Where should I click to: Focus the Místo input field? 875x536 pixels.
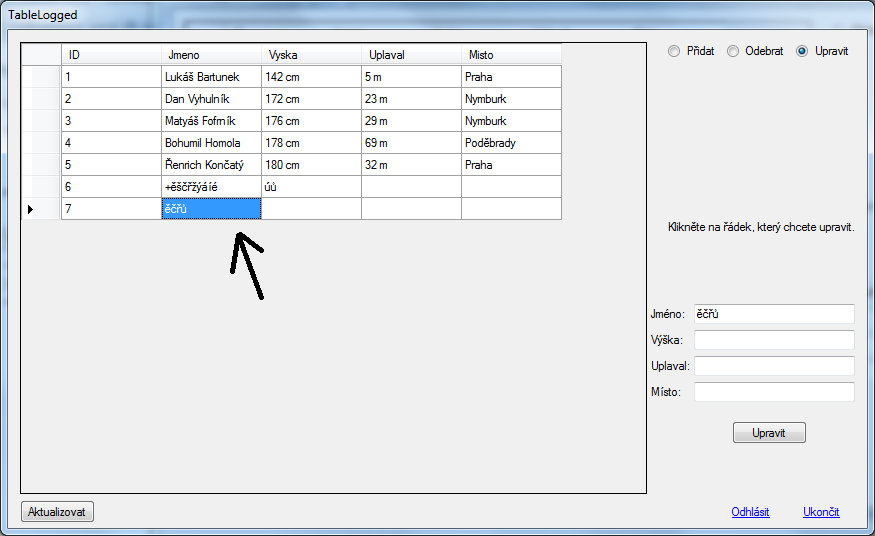pos(774,392)
